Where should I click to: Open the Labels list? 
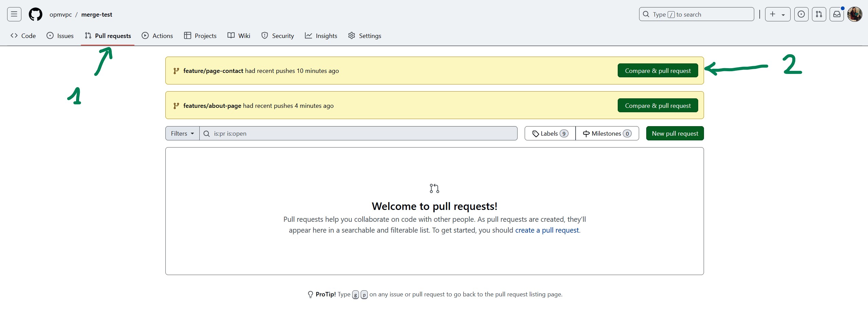(550, 133)
